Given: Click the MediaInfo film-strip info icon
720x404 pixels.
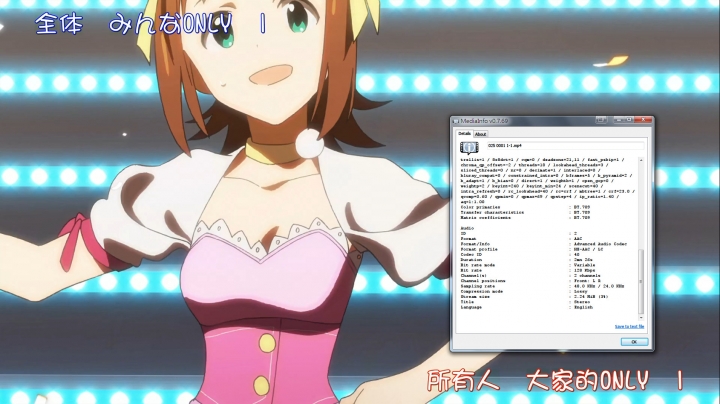Looking at the screenshot, I should click(x=469, y=147).
